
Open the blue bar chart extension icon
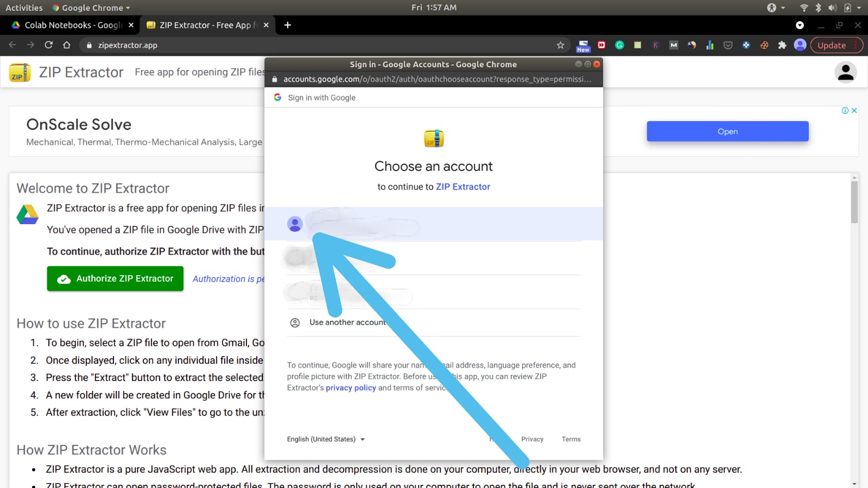click(710, 45)
